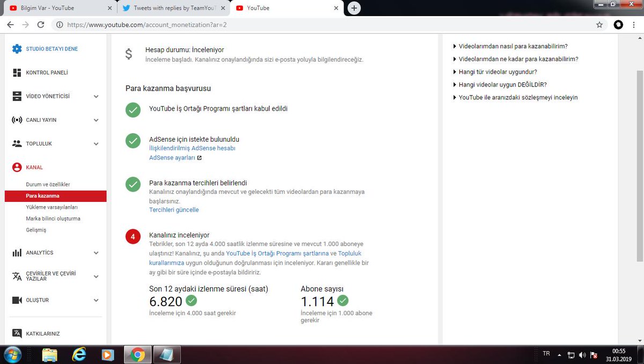Expand the Analytics section
Image resolution: width=644 pixels, height=364 pixels.
[x=96, y=253]
